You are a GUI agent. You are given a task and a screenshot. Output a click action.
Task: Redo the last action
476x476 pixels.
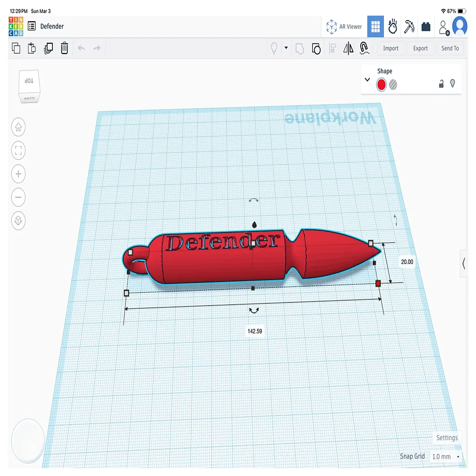coord(97,48)
